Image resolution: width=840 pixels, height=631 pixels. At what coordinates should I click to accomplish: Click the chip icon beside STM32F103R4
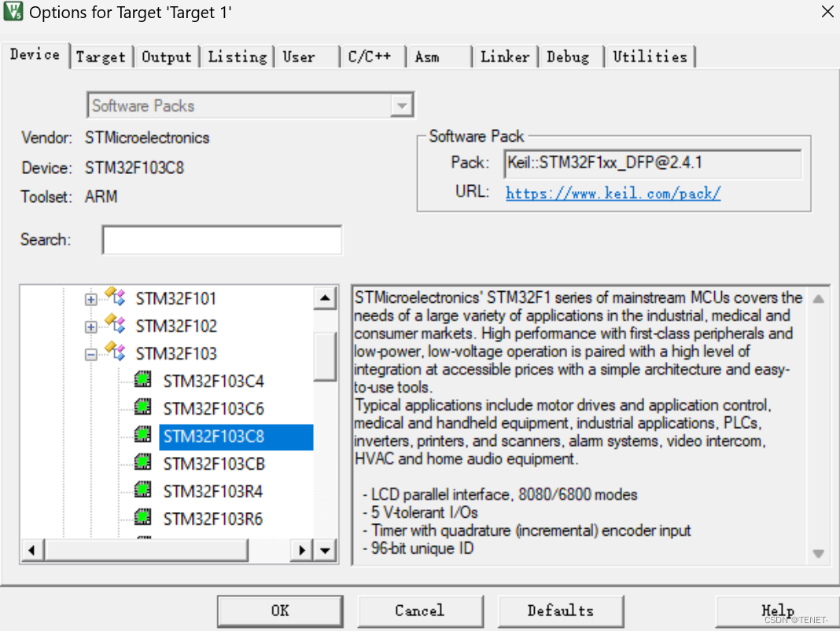[142, 490]
